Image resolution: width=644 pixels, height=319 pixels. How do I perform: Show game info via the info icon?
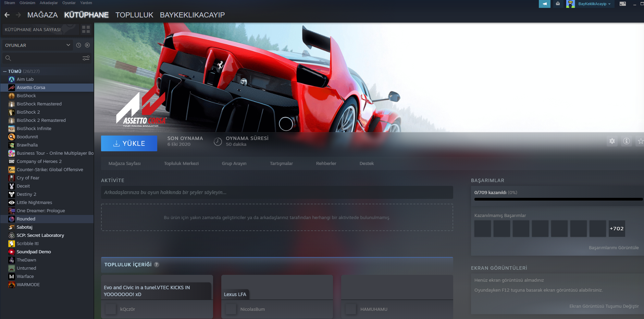pos(627,141)
